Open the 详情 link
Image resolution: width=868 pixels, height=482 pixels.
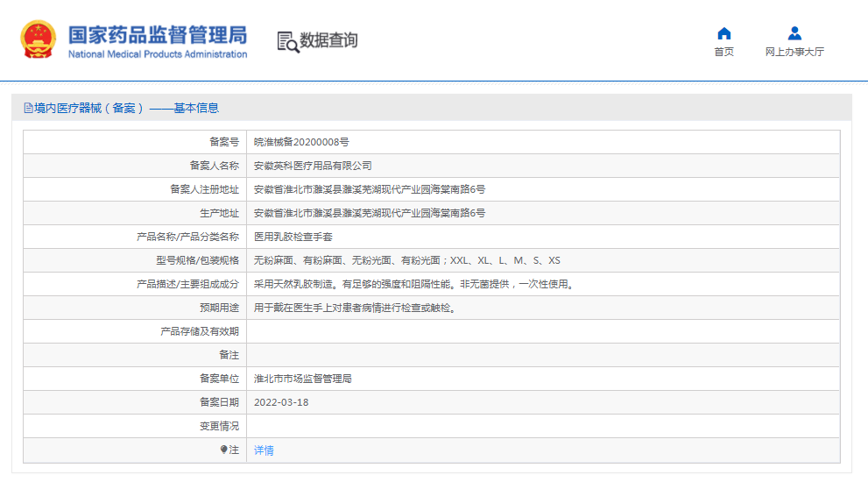pos(264,450)
